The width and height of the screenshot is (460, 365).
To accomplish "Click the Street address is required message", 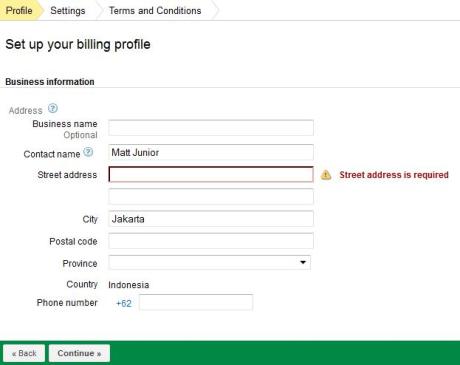I will click(394, 175).
